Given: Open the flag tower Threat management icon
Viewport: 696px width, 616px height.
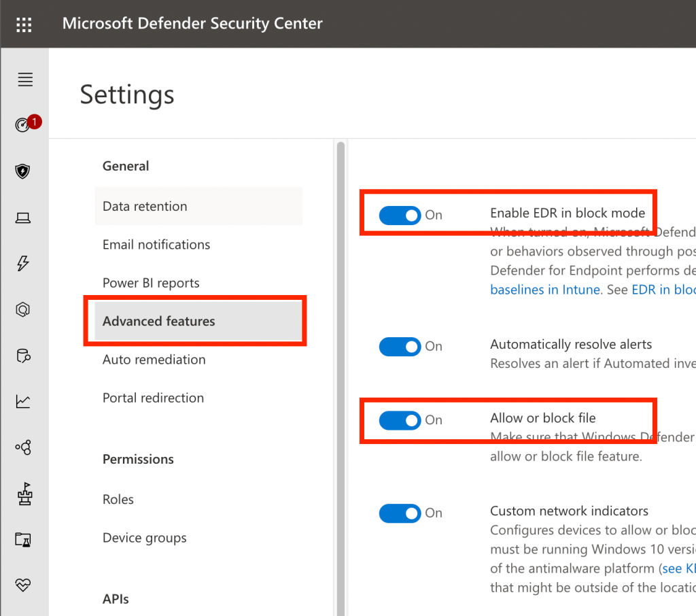Looking at the screenshot, I should click(25, 494).
